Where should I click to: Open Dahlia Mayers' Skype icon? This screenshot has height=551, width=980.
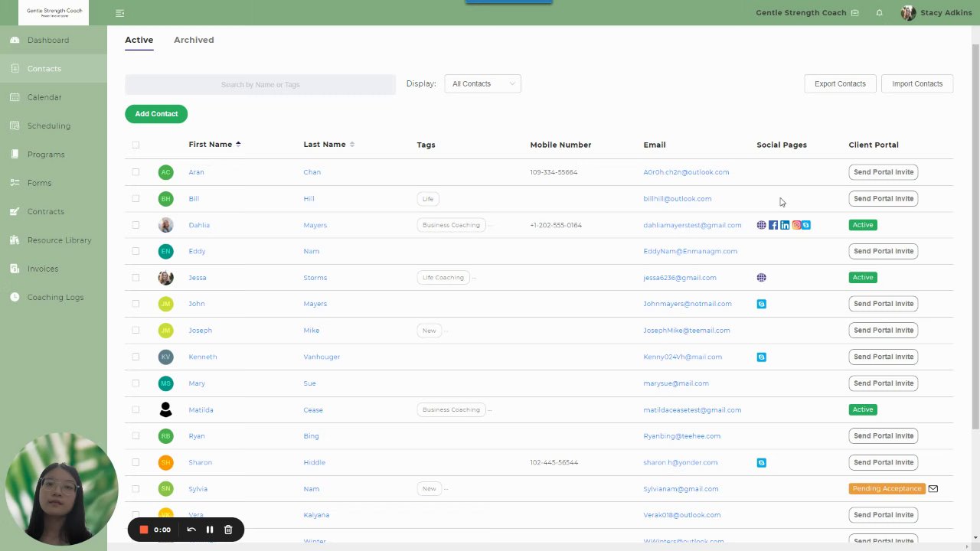coord(806,225)
